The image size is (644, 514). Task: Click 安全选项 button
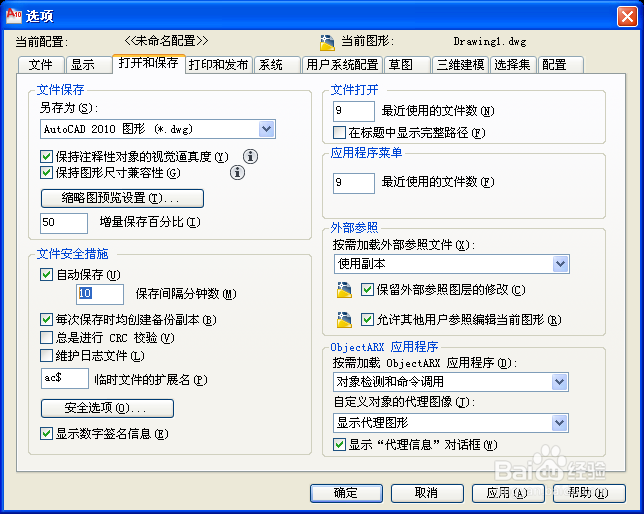pos(107,408)
